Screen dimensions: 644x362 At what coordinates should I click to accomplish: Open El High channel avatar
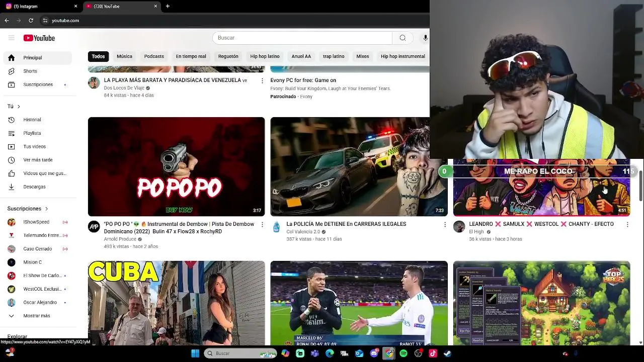point(459,227)
